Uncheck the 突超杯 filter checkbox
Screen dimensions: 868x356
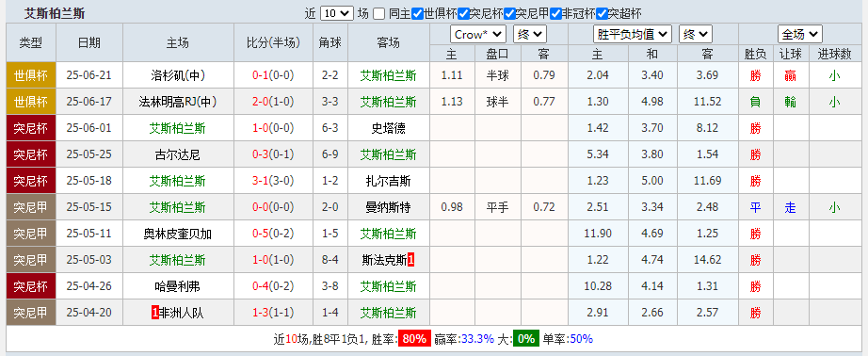point(602,14)
